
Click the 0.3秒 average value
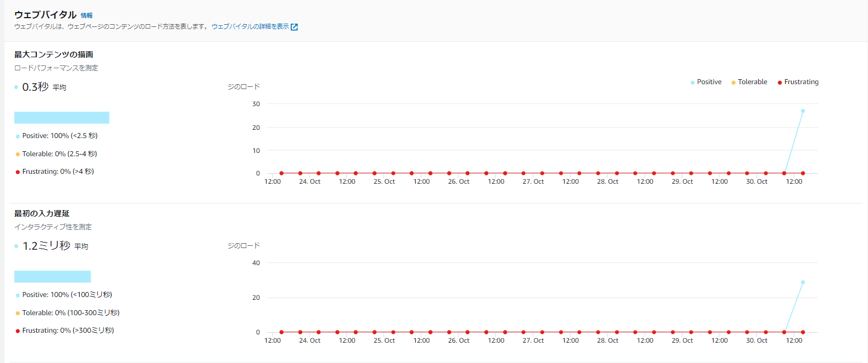click(x=35, y=87)
